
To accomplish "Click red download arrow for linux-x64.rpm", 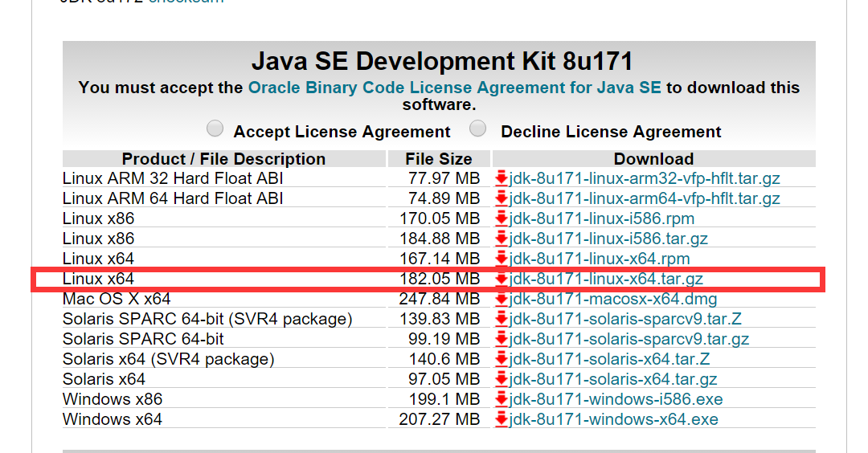I will (x=502, y=258).
